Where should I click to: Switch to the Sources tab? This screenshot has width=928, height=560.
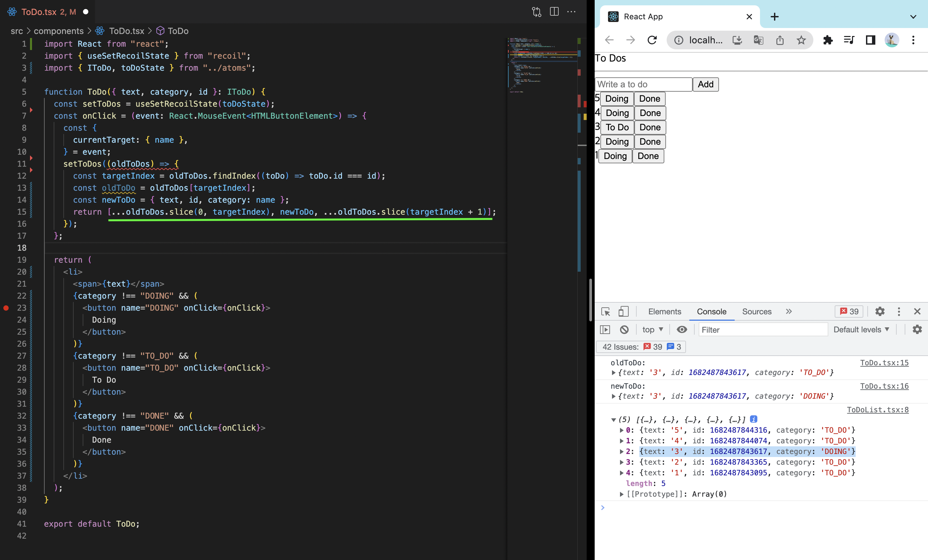(756, 311)
